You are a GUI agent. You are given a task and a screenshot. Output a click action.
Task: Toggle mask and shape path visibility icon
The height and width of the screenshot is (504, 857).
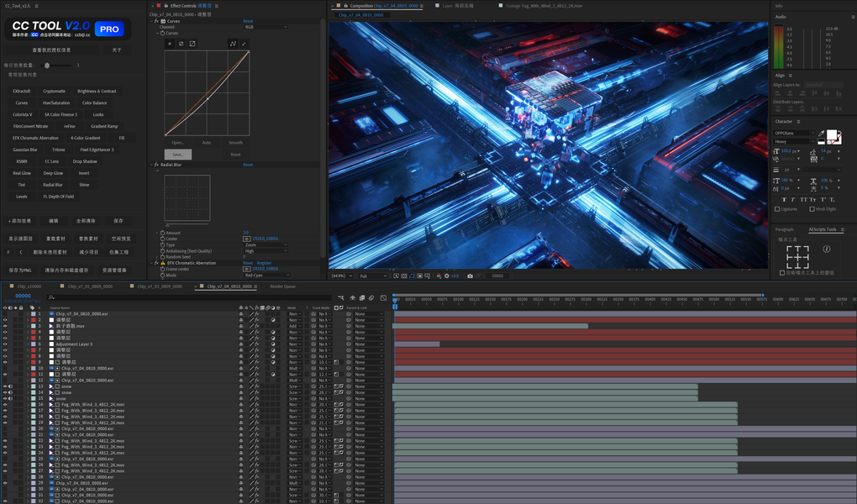[412, 276]
